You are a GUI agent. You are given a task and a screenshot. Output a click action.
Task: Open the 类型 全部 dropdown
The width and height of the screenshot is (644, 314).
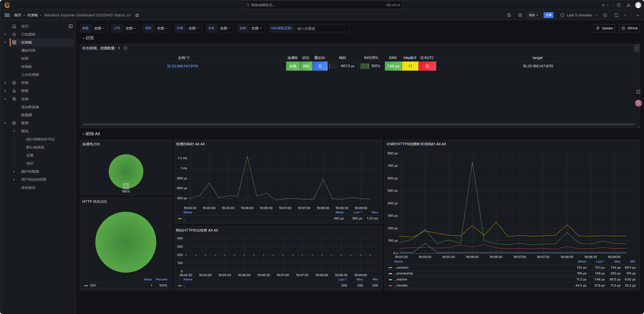99,28
